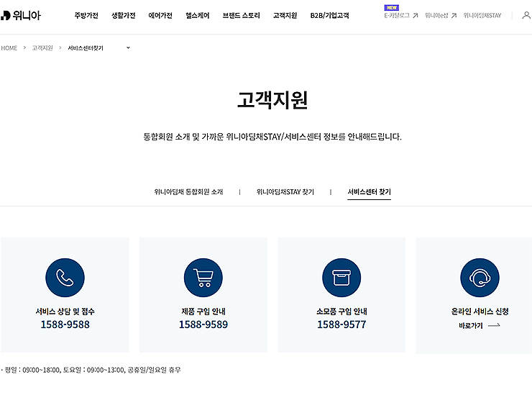The width and height of the screenshot is (532, 395).
Task: Click the 소모품 구입 안내 label
Action: tap(341, 312)
